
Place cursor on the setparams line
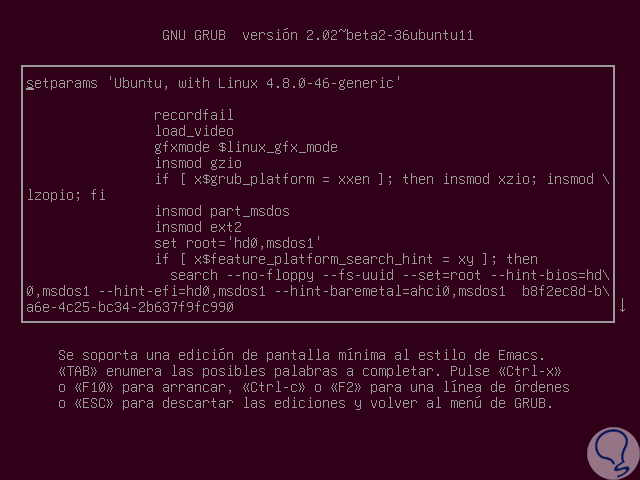point(214,83)
